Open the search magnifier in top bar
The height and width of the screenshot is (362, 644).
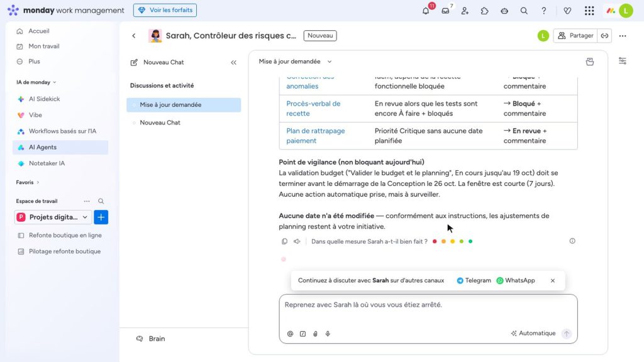[524, 11]
